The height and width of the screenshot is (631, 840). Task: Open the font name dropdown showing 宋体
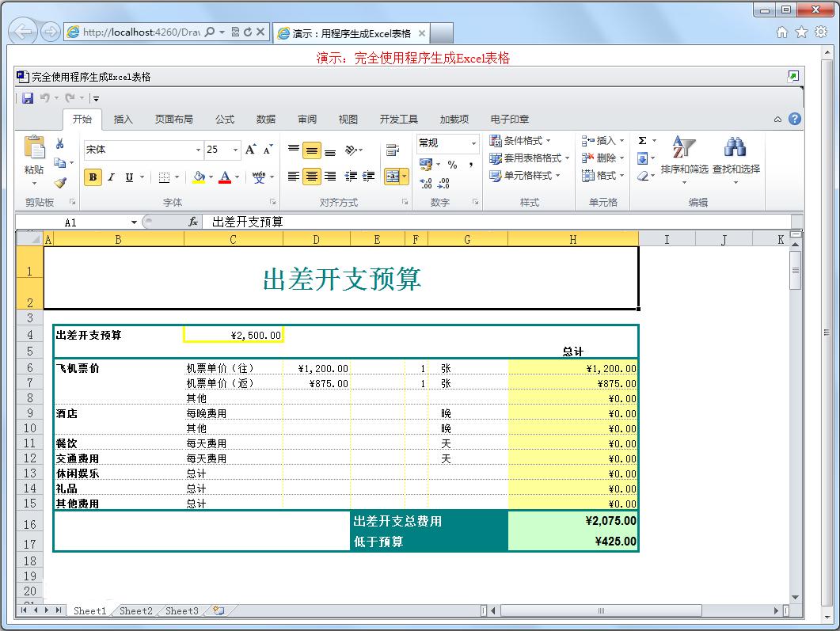(x=198, y=150)
